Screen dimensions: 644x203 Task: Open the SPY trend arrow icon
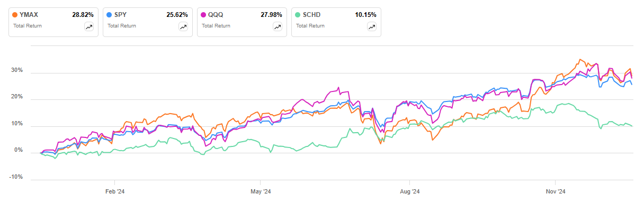pyautogui.click(x=183, y=27)
